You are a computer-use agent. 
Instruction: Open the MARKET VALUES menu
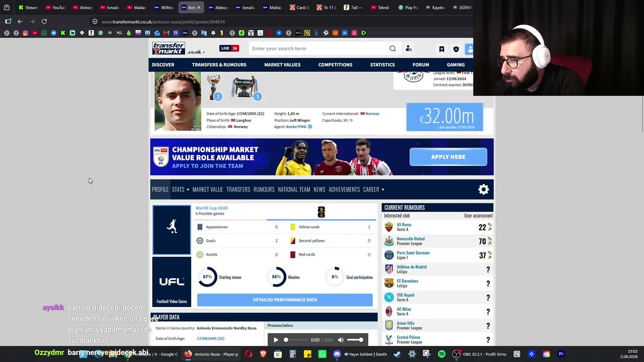pyautogui.click(x=282, y=65)
